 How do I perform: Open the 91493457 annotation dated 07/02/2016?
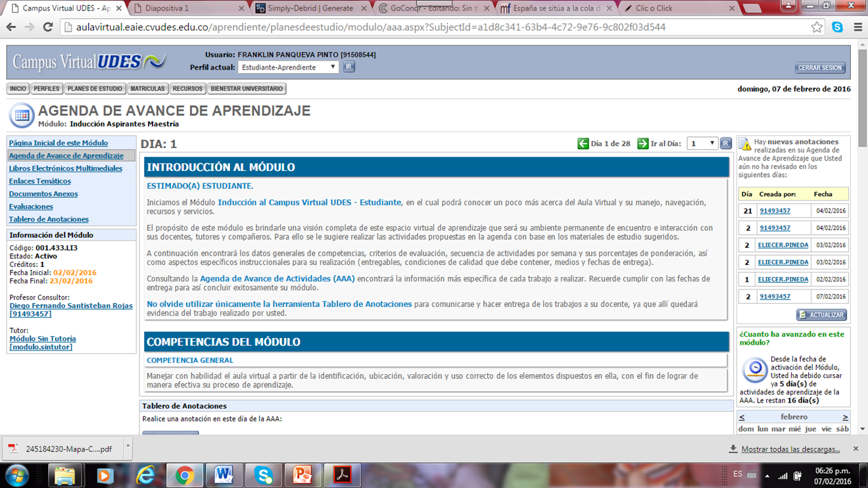775,297
